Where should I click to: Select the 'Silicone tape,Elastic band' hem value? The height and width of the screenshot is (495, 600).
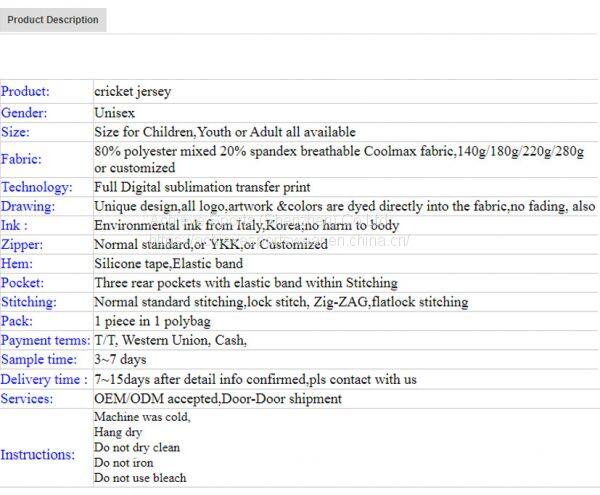pos(170,263)
